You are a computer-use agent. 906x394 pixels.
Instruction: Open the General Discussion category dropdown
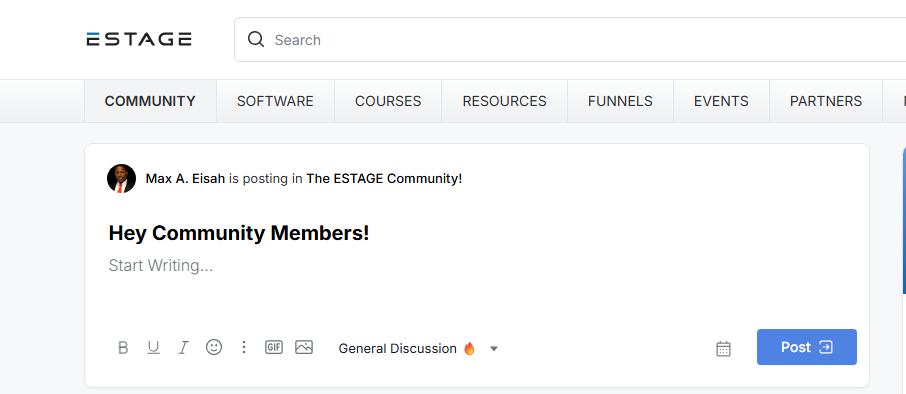coord(418,348)
